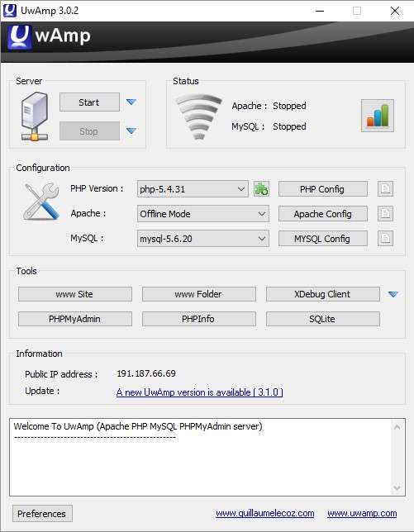Open the PHP Version dropdown

coord(193,188)
